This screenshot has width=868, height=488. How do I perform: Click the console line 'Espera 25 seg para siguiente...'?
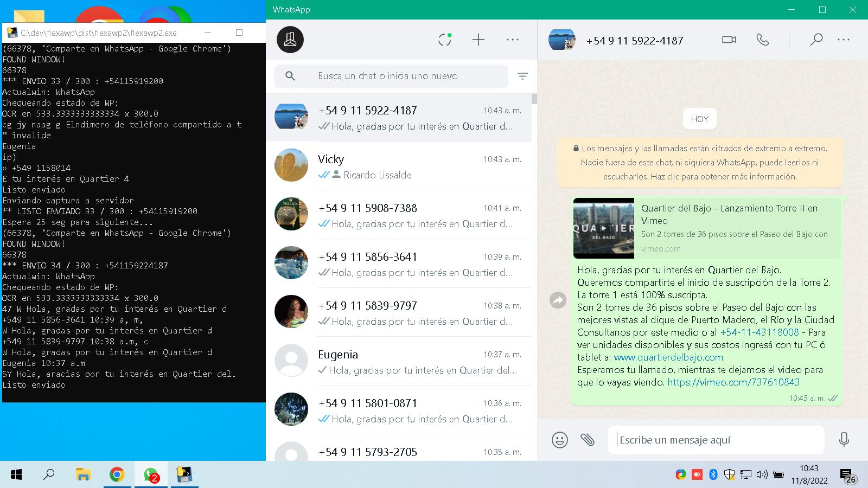[78, 222]
